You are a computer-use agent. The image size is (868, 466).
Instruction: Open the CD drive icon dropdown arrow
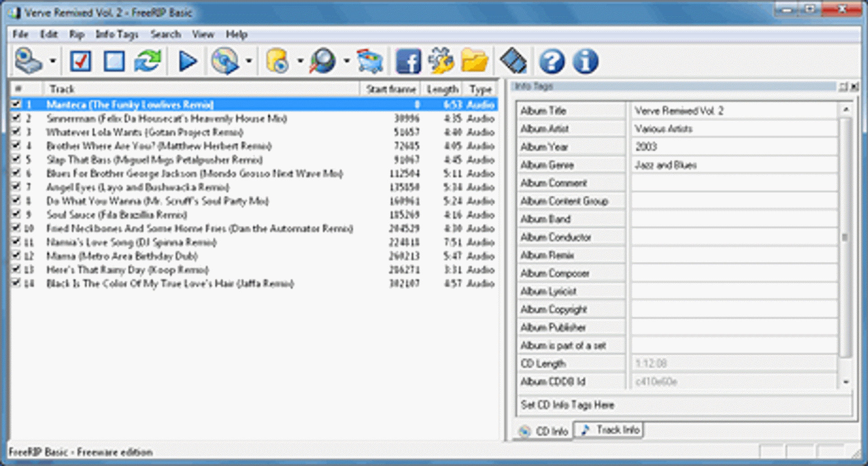coord(53,61)
